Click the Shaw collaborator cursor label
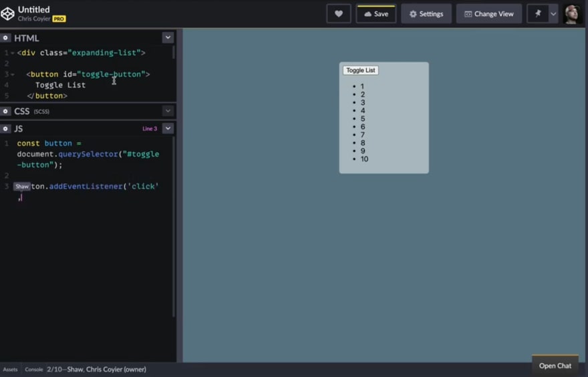This screenshot has height=377, width=588. point(22,186)
